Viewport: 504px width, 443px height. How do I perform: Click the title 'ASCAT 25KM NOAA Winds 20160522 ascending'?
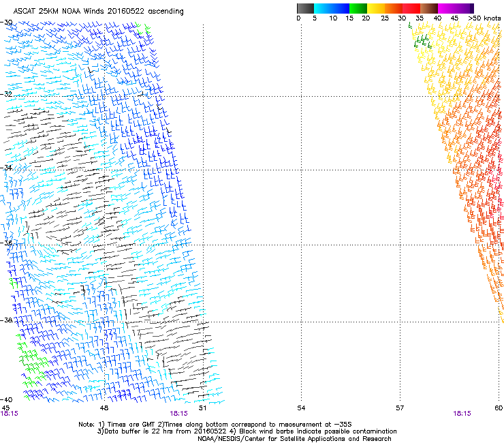[98, 12]
